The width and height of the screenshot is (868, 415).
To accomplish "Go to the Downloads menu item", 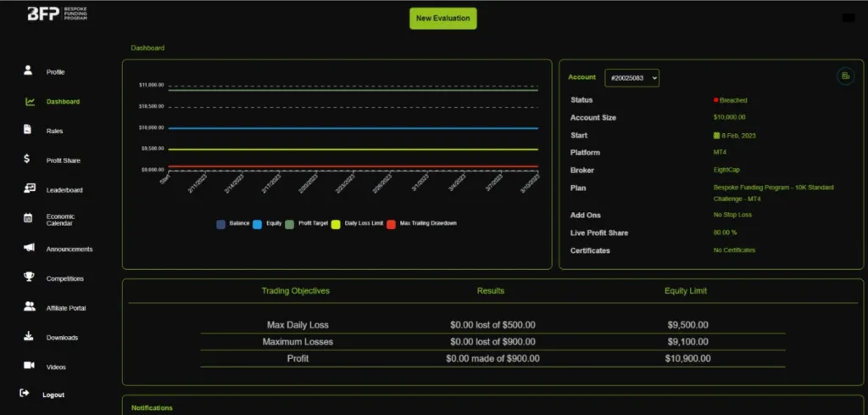I will coord(62,338).
